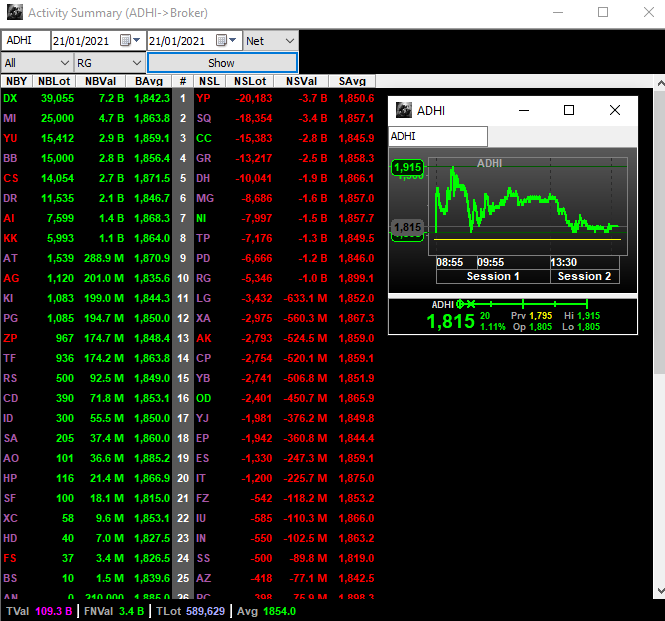Click the ADHI stock code field
The image size is (665, 621).
tap(25, 40)
